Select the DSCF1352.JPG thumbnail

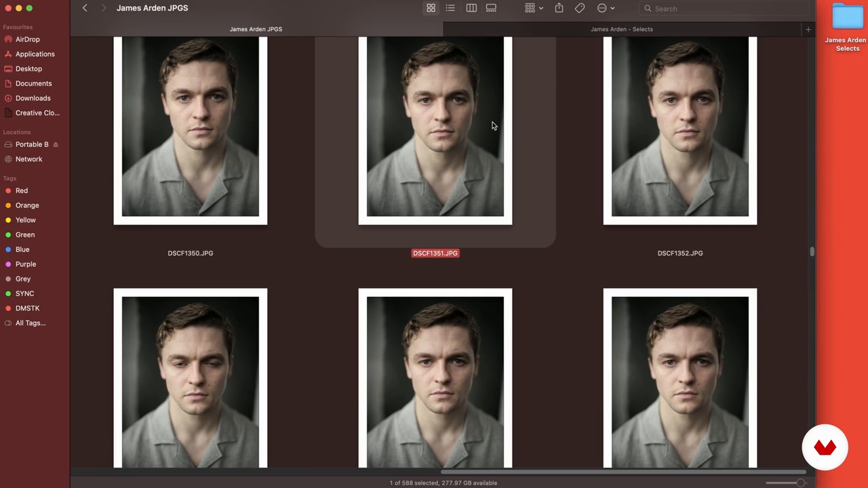[680, 130]
